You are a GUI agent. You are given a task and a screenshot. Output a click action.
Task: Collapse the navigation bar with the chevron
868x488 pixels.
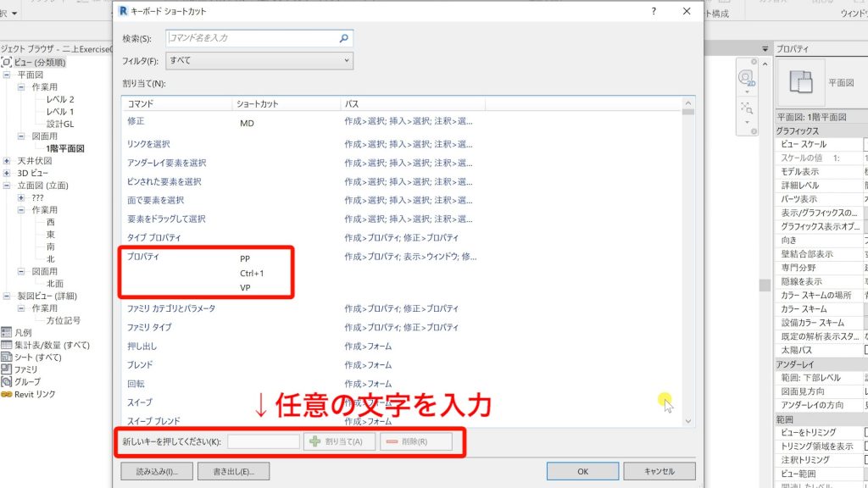coord(765,64)
